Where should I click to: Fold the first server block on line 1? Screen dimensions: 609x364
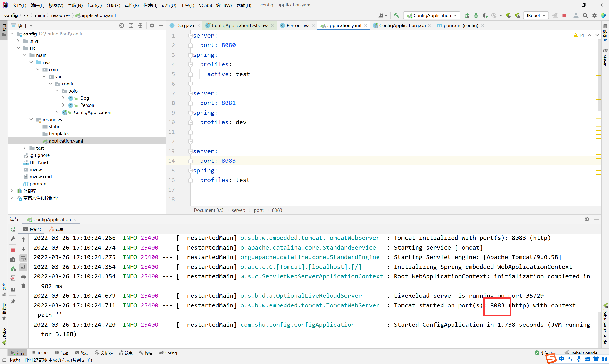[190, 36]
